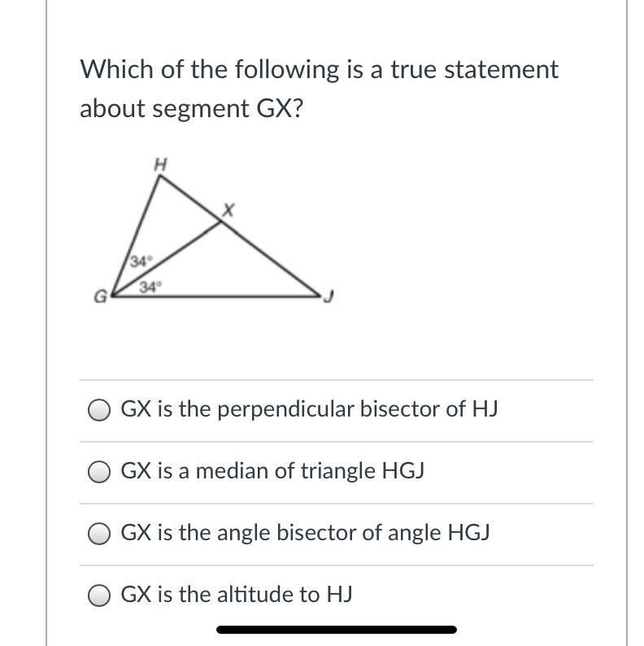Click vertex label J on the diagram
Image resolution: width=644 pixels, height=646 pixels.
tap(329, 296)
